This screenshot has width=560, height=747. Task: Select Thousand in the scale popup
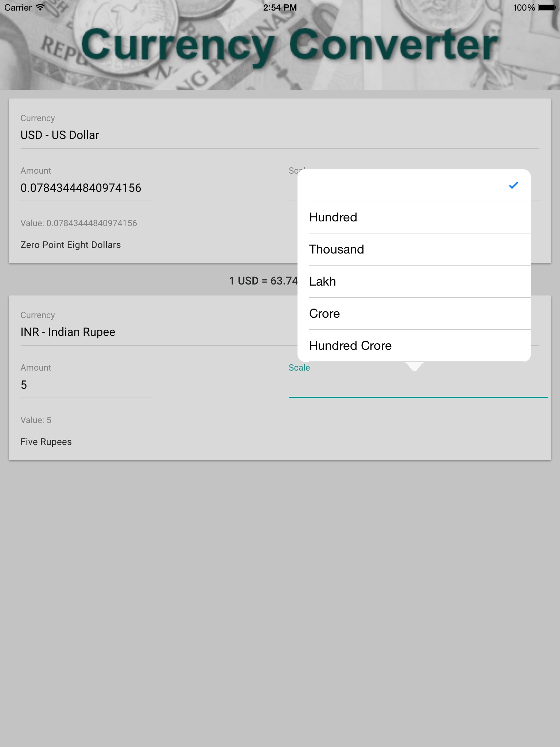[x=414, y=249]
